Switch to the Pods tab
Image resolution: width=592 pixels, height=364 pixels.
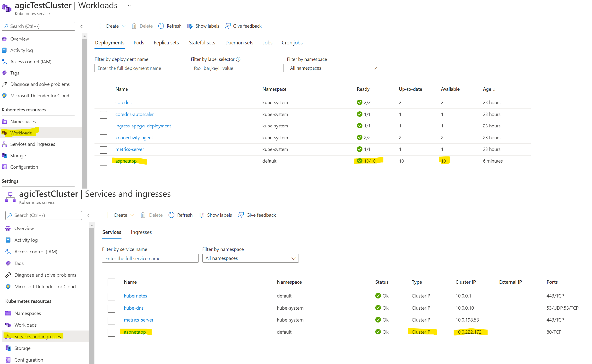139,42
